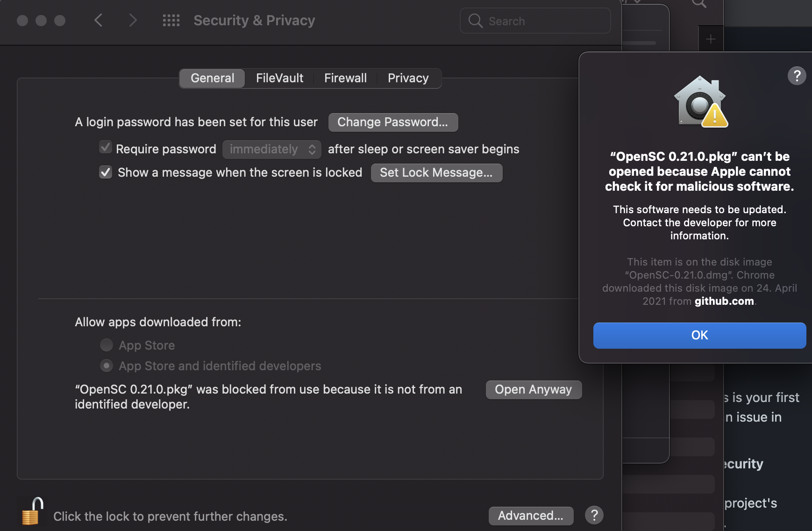
Task: Switch to the FileVault tab
Action: (x=279, y=78)
